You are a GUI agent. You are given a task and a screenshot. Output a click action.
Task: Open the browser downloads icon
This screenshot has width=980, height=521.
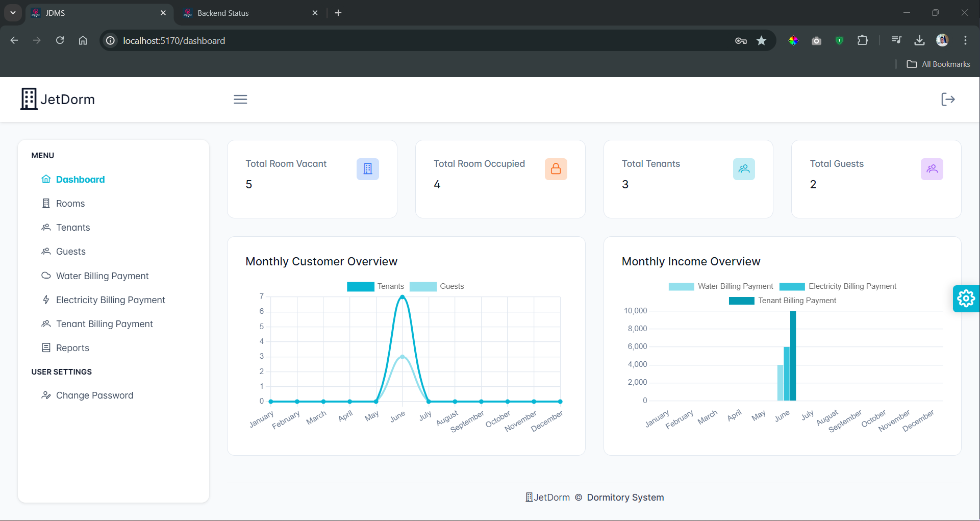[919, 40]
